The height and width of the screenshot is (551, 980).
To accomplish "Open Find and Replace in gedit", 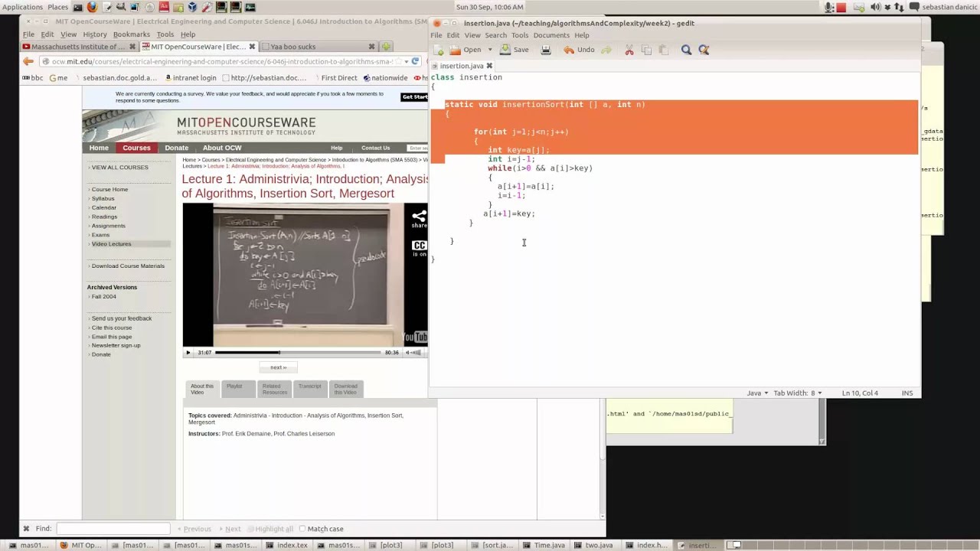I will tap(704, 50).
